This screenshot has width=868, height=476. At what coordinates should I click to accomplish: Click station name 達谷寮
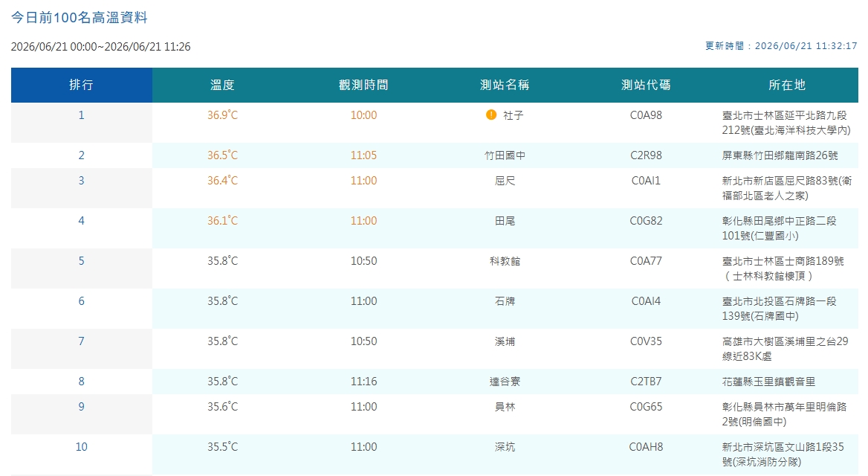pyautogui.click(x=505, y=382)
